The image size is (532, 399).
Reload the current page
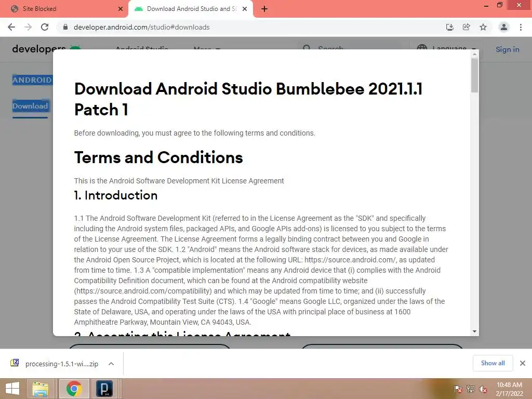45,27
